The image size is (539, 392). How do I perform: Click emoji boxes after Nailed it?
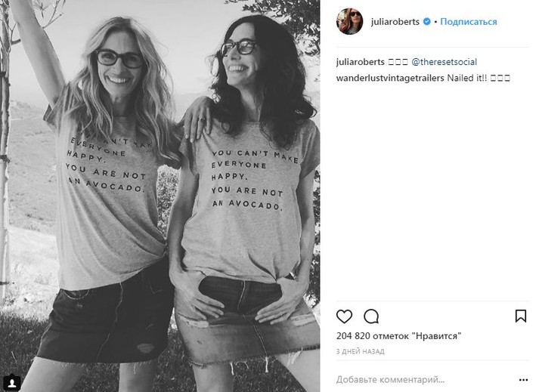500,79
